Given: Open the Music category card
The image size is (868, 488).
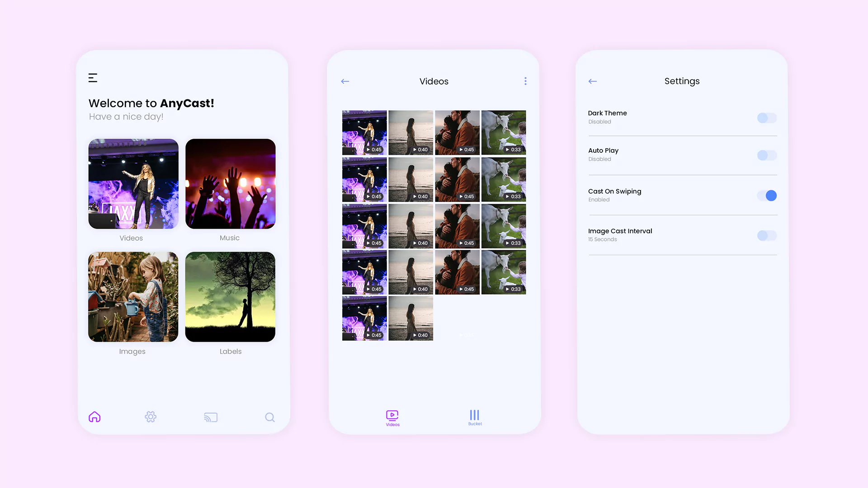Looking at the screenshot, I should click(x=231, y=183).
